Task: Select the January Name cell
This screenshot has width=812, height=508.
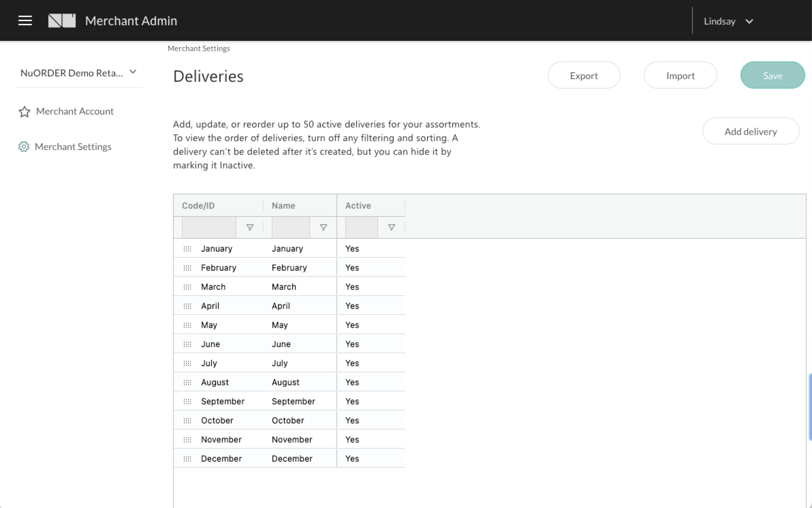Action: pos(300,248)
